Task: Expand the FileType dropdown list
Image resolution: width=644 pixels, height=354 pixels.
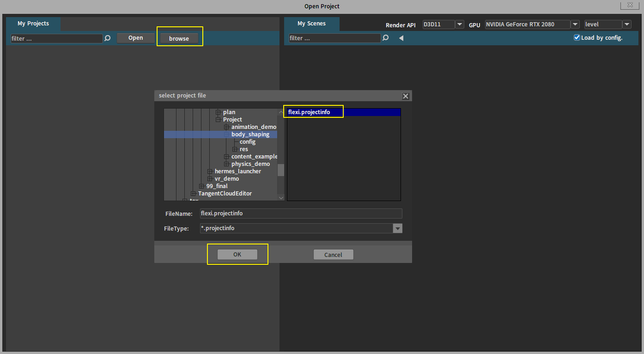Action: [397, 228]
